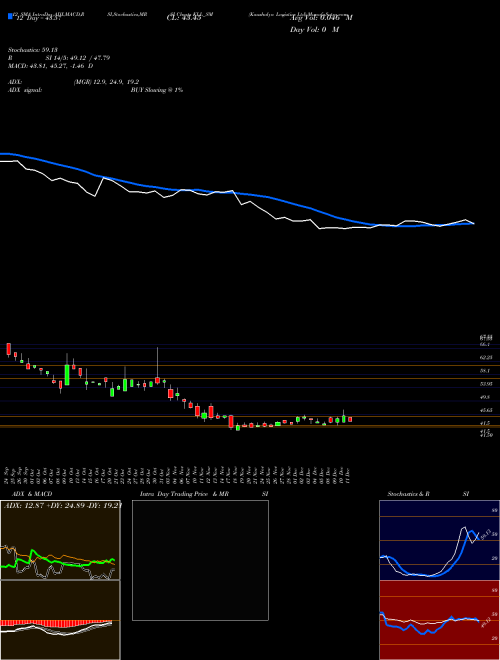Image resolution: width=500 pixels, height=660 pixels.
Task: Click the red MACD histogram bars
Action: pos(56,623)
